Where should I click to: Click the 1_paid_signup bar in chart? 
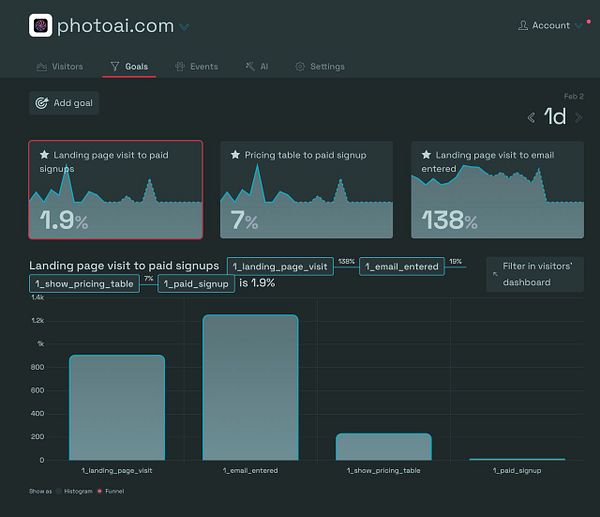(x=517, y=459)
